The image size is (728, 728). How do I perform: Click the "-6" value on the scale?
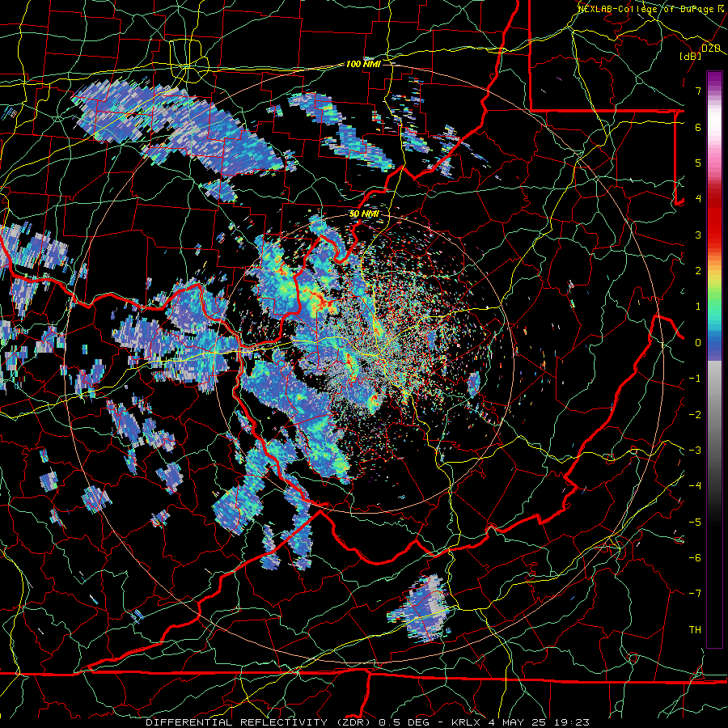[695, 558]
